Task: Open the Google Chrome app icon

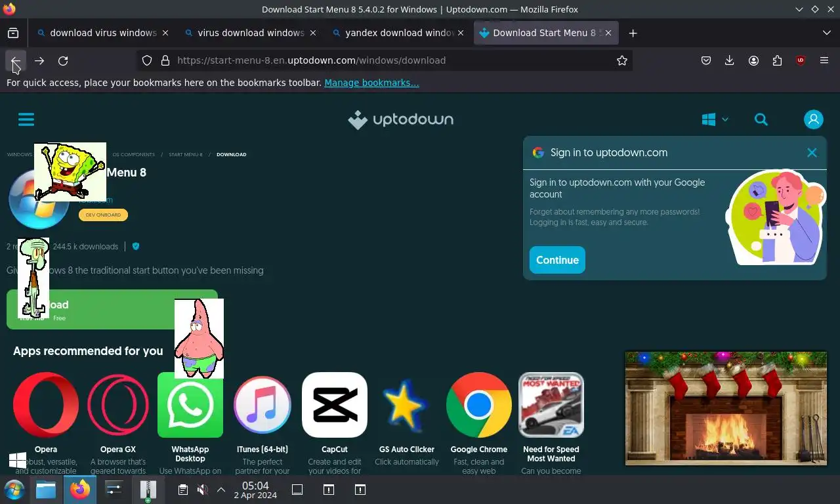Action: pos(479,405)
